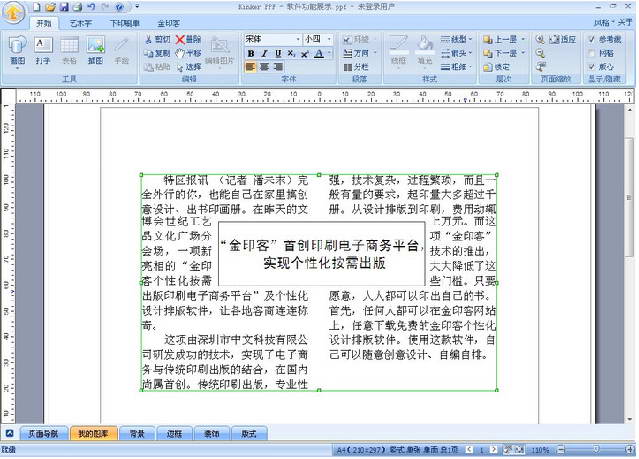Viewport: 639px width, 459px height.
Task: Select the 平移 hand pan tool
Action: (188, 53)
